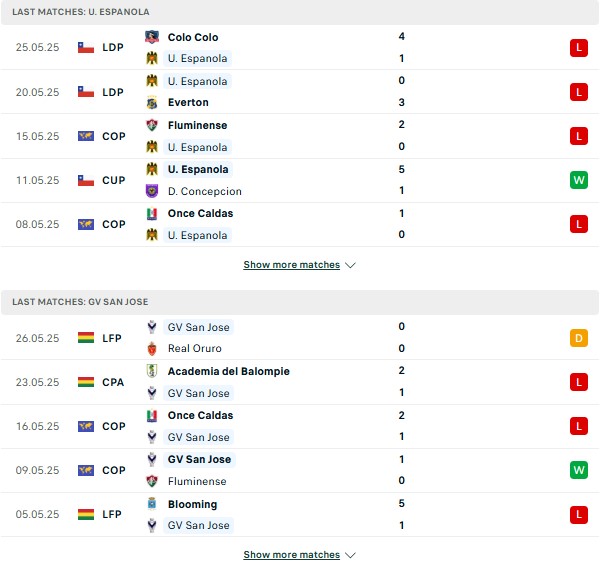The height and width of the screenshot is (576, 601).
Task: Open Once Caldas team in 08.05.25 match
Action: (200, 213)
